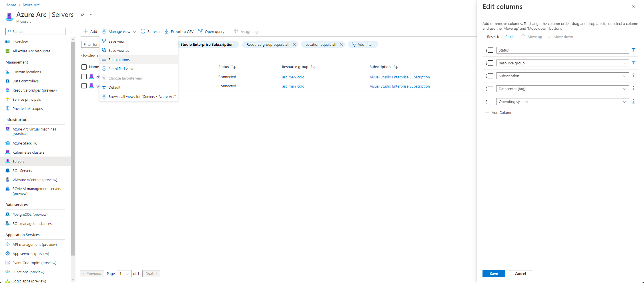Image resolution: width=644 pixels, height=283 pixels.
Task: Sort by Status column arrows
Action: click(233, 67)
